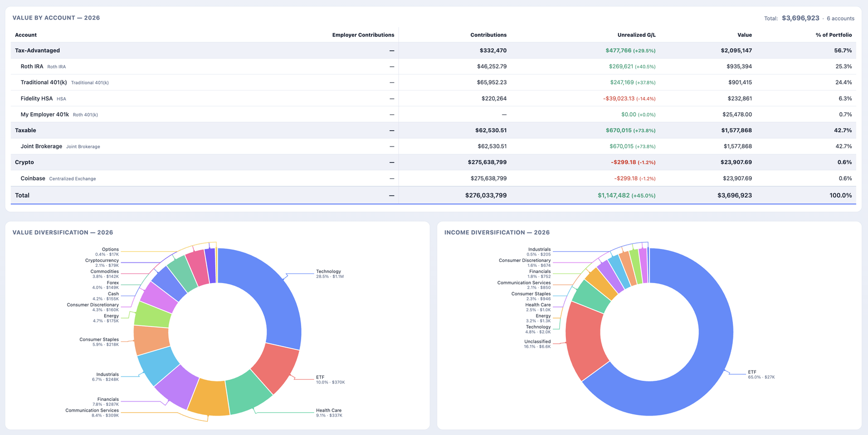Click the Value column header
This screenshot has width=868, height=435.
pos(744,35)
